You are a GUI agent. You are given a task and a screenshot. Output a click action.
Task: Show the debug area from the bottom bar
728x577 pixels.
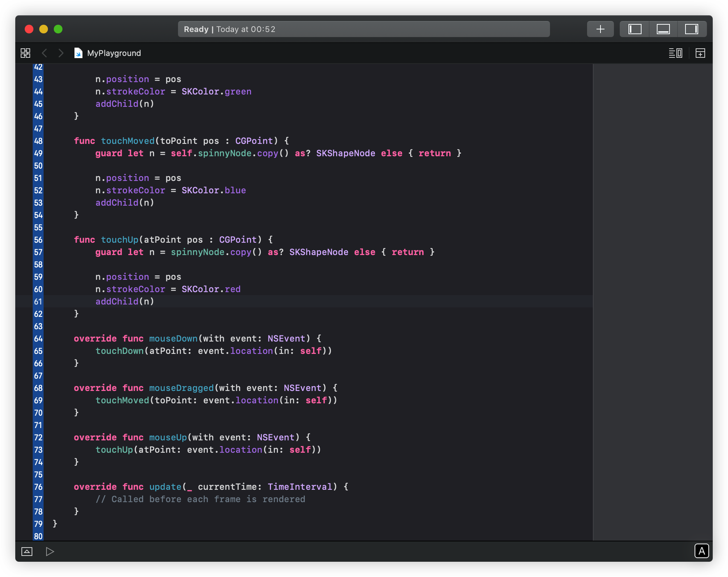27,552
